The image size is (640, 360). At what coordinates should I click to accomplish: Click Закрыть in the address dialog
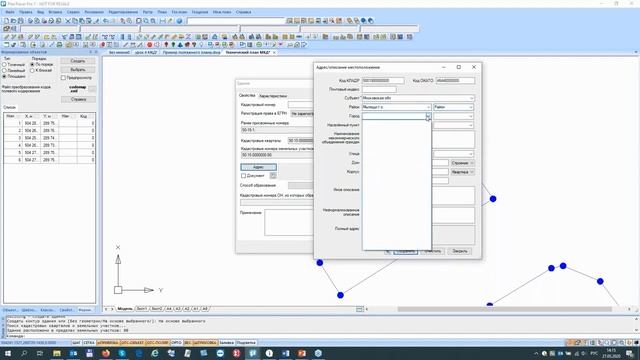[460, 251]
